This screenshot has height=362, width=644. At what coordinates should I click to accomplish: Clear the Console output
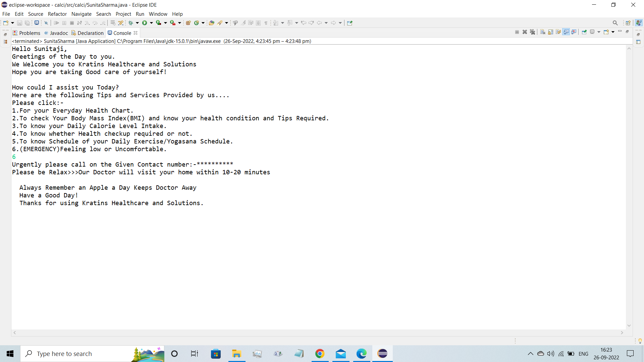pyautogui.click(x=543, y=32)
